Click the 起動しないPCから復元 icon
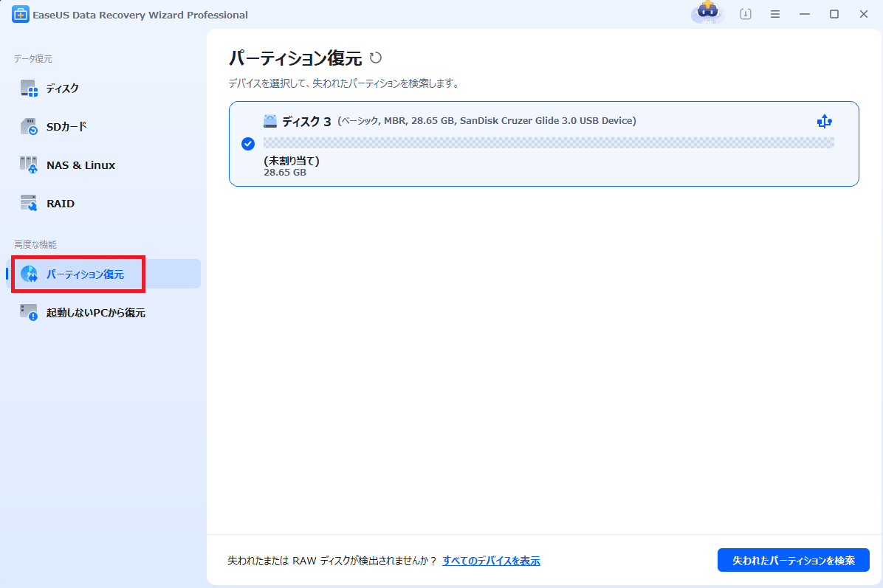Screen dimensions: 883x588 pos(29,313)
